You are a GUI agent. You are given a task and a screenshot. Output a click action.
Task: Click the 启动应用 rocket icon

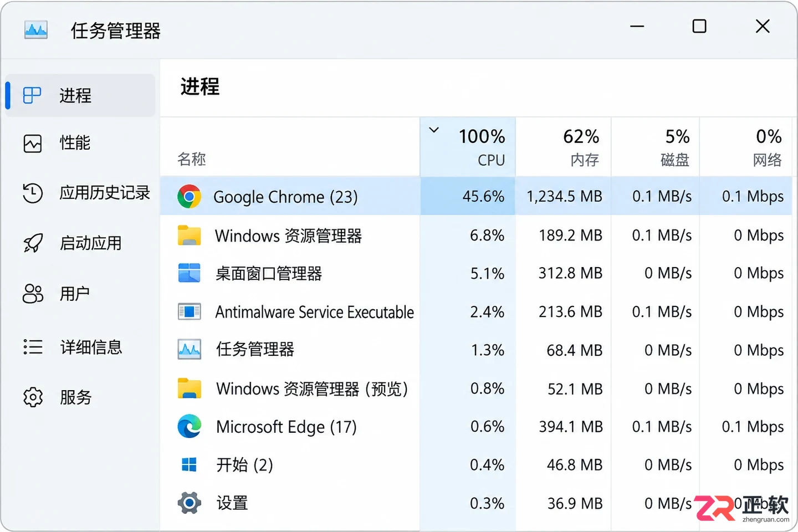pos(33,243)
